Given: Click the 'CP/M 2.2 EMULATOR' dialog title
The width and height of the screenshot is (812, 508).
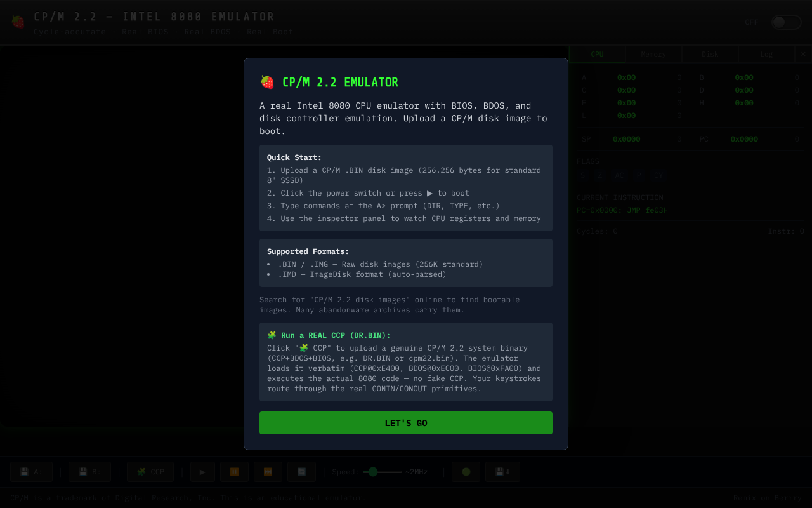Looking at the screenshot, I should click(340, 82).
